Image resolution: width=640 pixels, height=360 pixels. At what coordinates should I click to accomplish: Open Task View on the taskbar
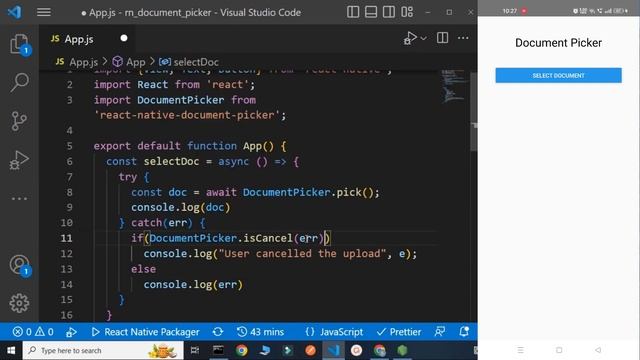coord(195,351)
